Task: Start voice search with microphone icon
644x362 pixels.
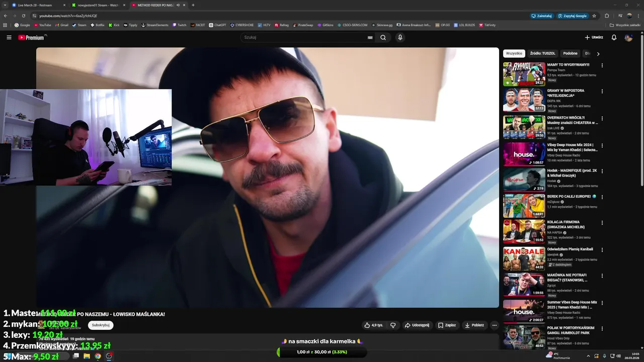Action: (400, 37)
